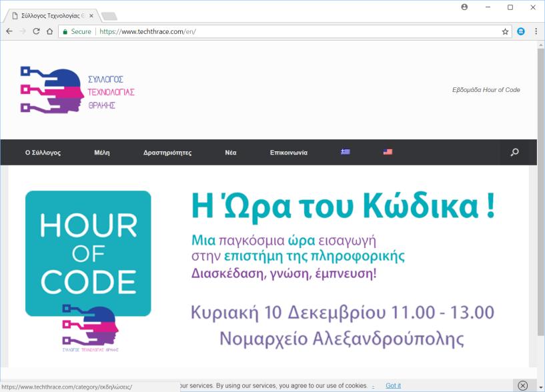Select the Σύλλογος Τεχνολογίας browser tab
This screenshot has width=545, height=392.
52,15
